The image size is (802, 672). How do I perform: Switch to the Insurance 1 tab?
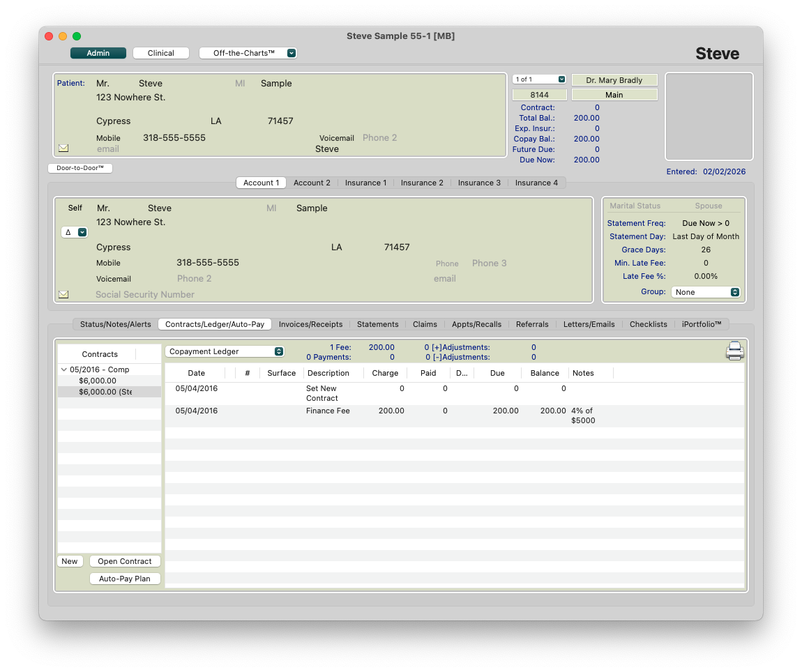pyautogui.click(x=365, y=183)
